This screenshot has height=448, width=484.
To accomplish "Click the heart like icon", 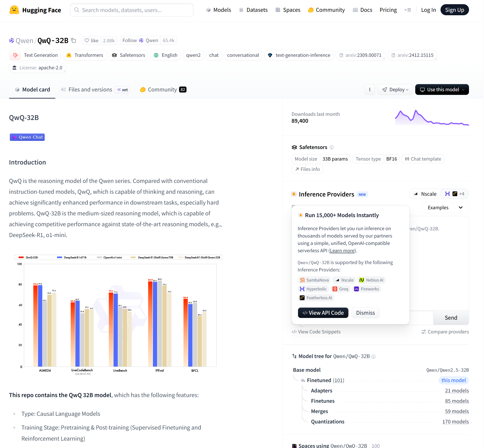I will (x=87, y=40).
